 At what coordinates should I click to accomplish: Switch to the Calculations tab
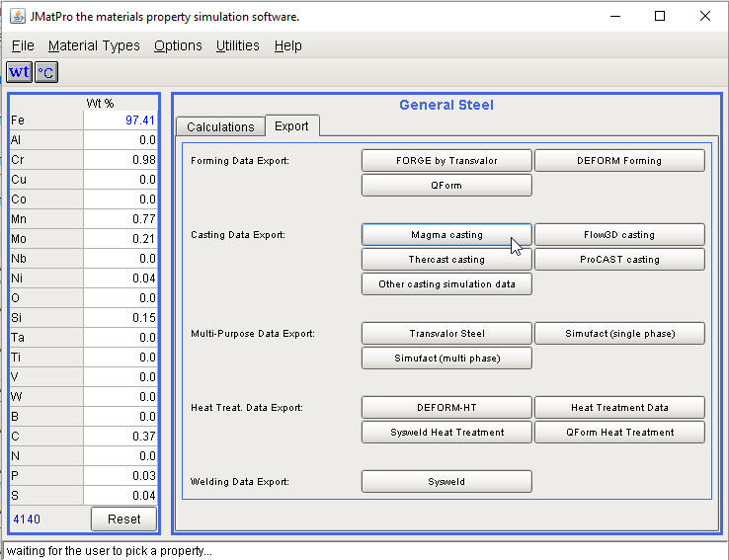(220, 126)
